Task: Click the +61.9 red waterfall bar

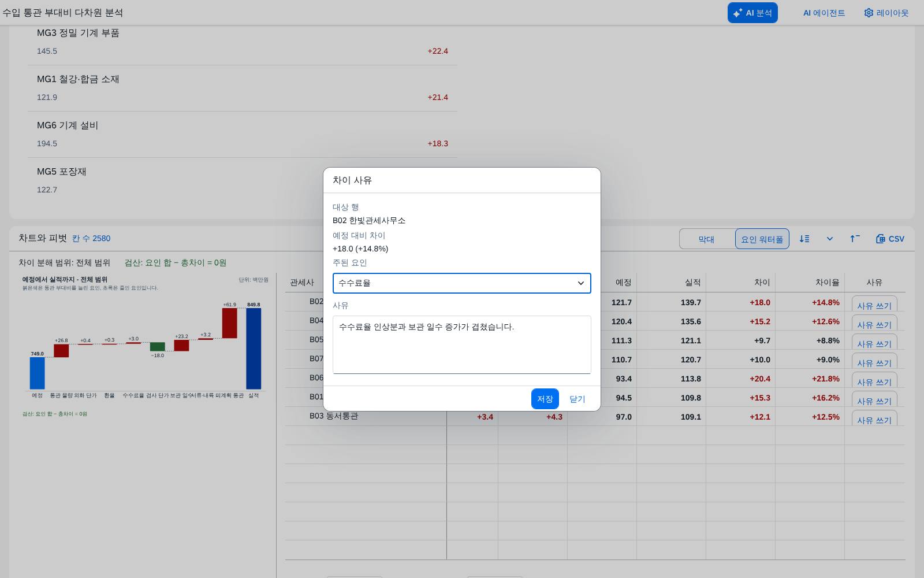Action: point(230,323)
